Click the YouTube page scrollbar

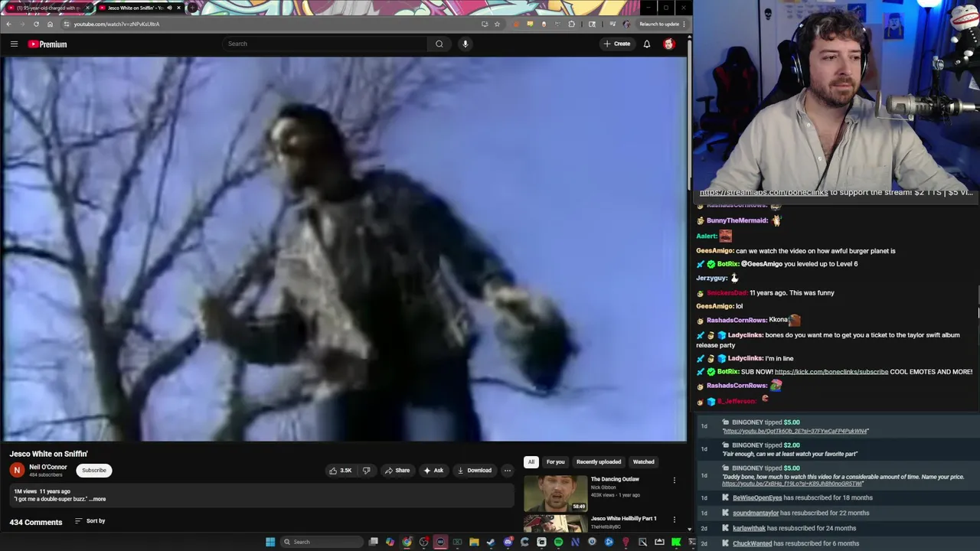[x=689, y=115]
